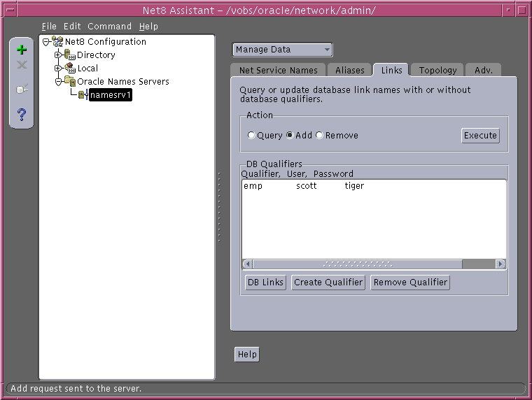This screenshot has height=400, width=532.
Task: Collapse the Oracle Names Servers node
Action: (x=58, y=82)
